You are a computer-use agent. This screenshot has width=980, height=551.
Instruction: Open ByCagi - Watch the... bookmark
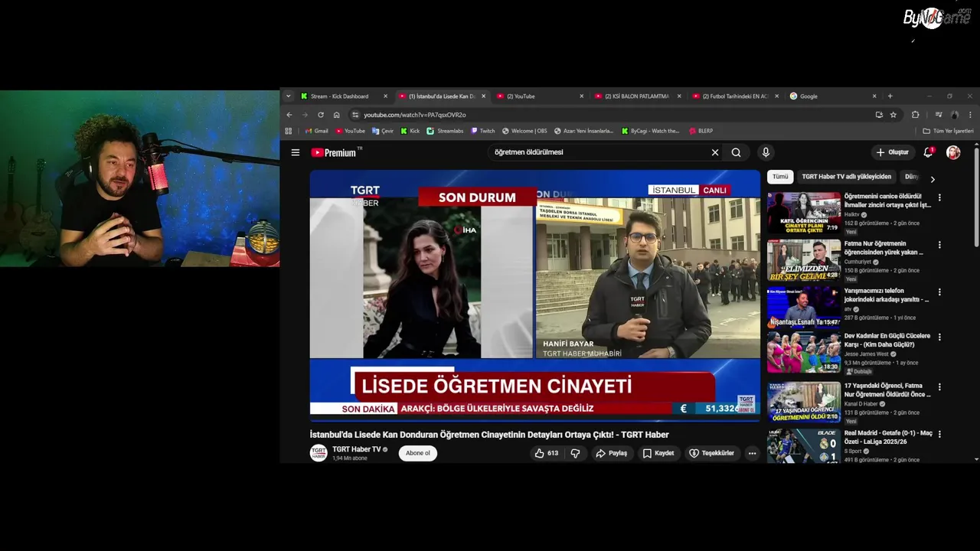coord(651,131)
